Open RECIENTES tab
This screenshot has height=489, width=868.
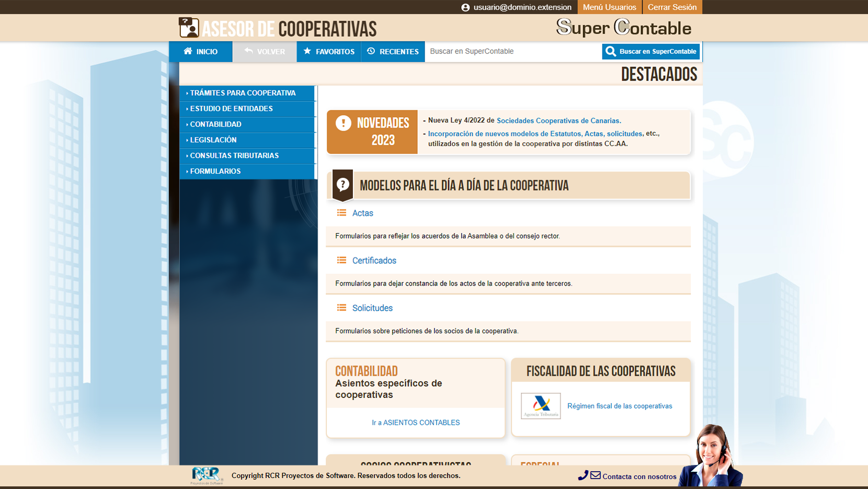pos(393,52)
